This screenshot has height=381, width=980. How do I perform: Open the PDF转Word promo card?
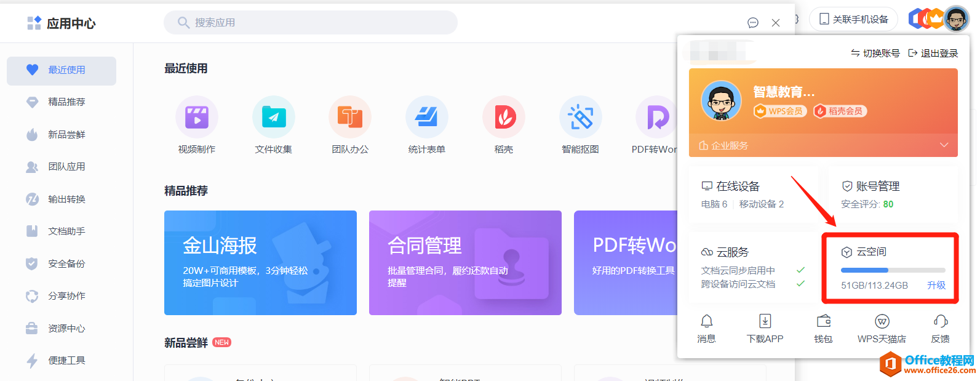coord(626,263)
